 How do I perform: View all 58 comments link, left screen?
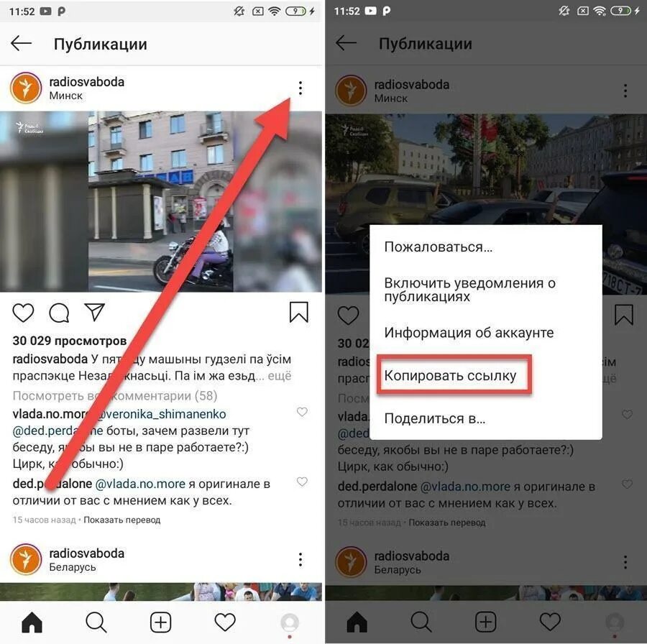click(115, 395)
